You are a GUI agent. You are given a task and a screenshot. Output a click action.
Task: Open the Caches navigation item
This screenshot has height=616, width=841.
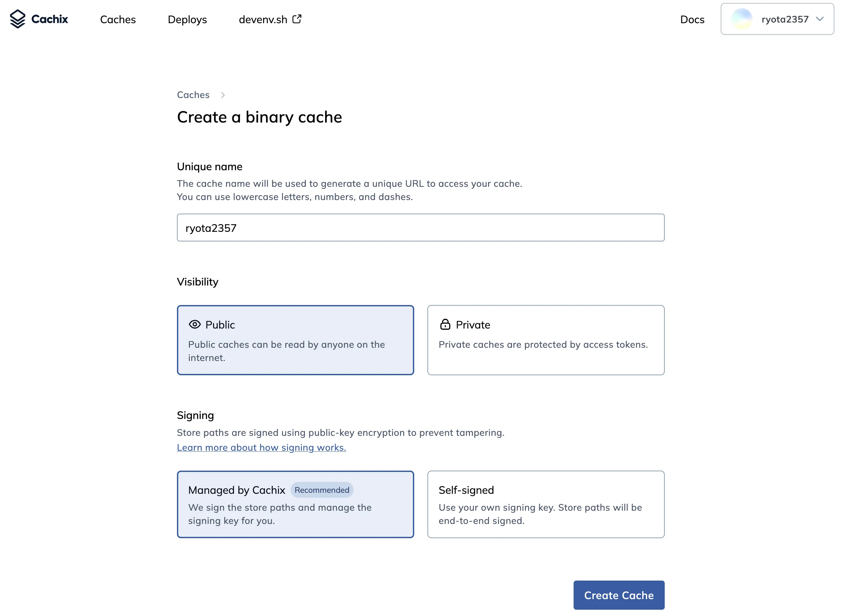pyautogui.click(x=118, y=20)
